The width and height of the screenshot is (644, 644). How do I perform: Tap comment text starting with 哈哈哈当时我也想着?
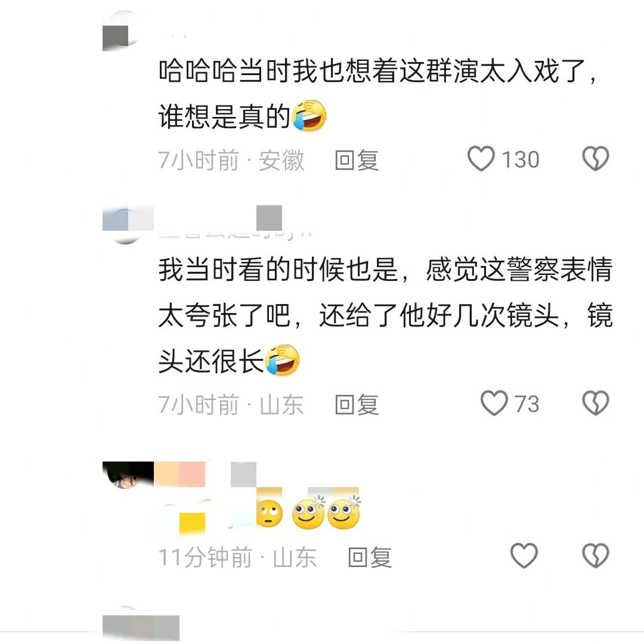pyautogui.click(x=378, y=93)
